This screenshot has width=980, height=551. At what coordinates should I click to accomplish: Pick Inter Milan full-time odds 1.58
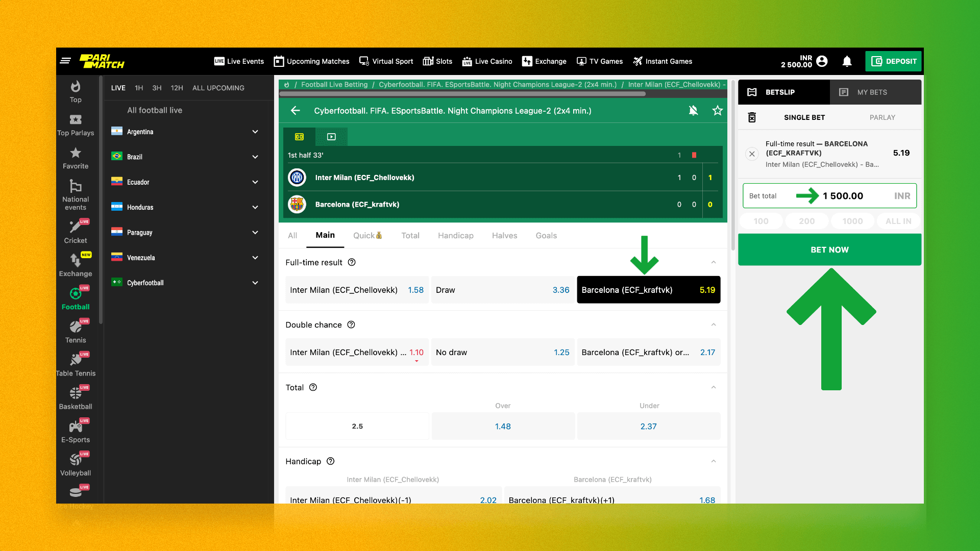(x=357, y=290)
